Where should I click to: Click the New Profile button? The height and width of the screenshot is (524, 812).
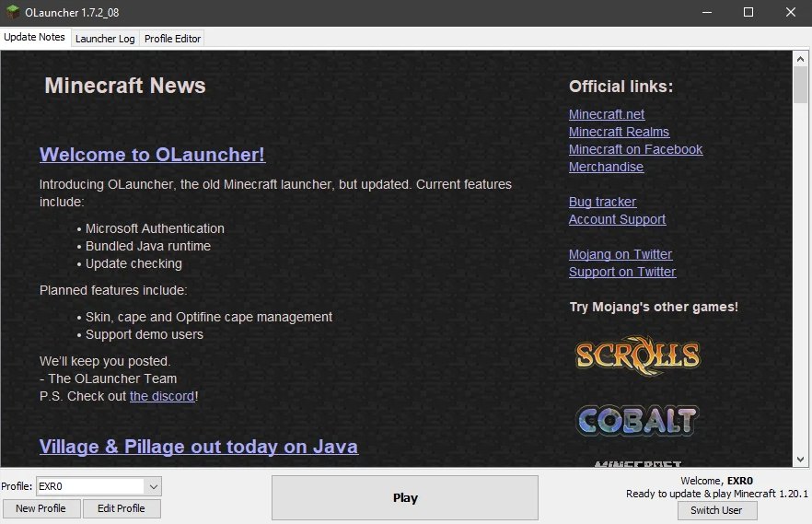41,508
